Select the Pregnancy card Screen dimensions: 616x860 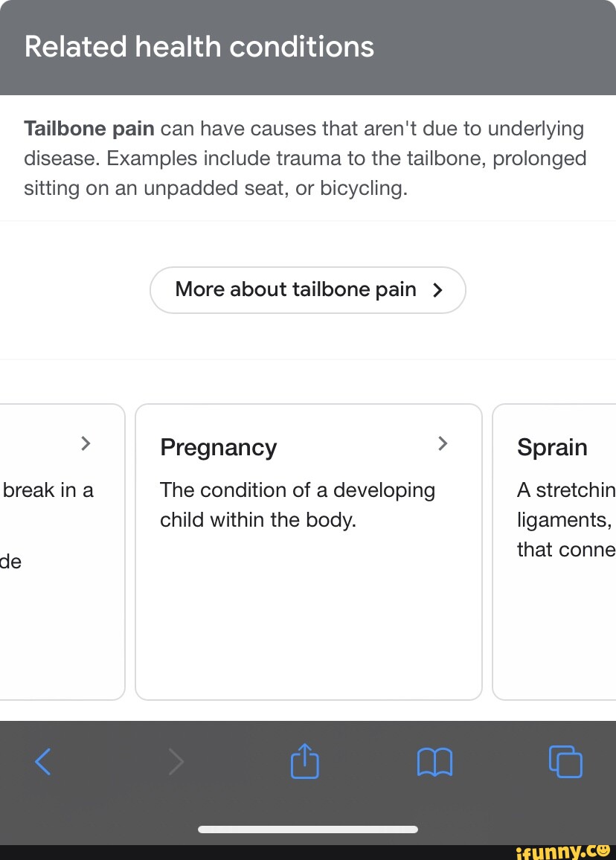pos(308,551)
